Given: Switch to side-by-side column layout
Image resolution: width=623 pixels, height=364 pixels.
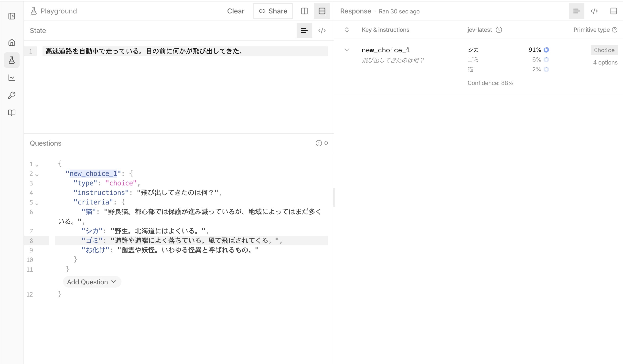Looking at the screenshot, I should tap(304, 11).
